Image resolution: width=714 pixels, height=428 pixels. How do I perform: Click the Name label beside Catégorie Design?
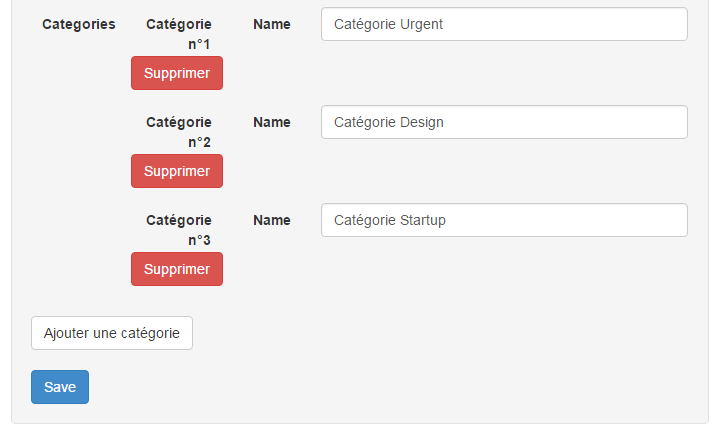[x=272, y=122]
